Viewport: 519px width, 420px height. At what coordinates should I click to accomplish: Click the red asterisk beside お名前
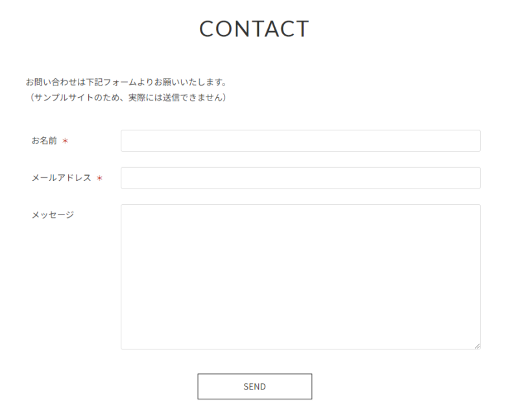[65, 141]
